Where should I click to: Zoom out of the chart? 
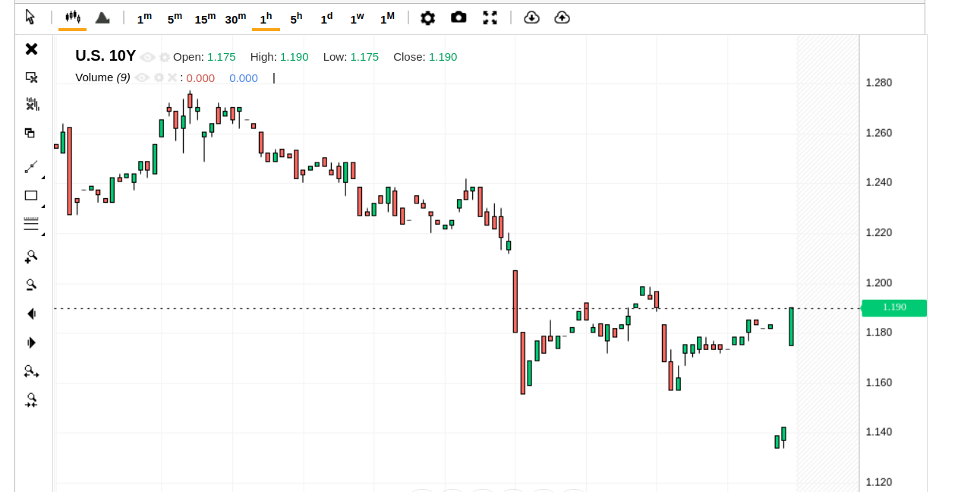point(31,285)
